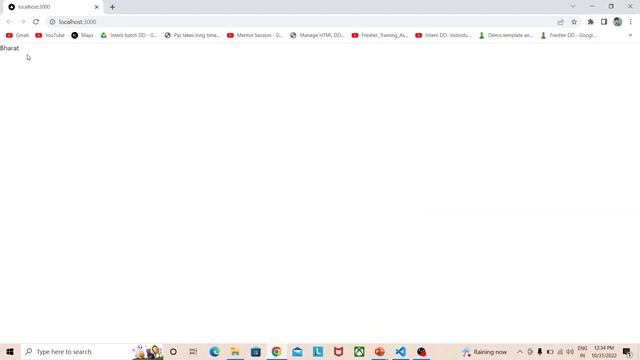The image size is (640, 360).
Task: Open the notification center icon
Action: tap(627, 351)
